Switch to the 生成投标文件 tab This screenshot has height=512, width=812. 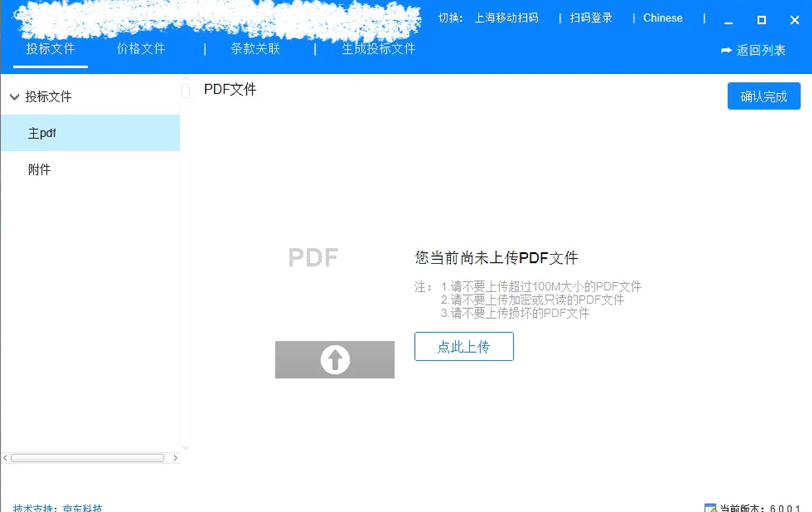pyautogui.click(x=378, y=48)
